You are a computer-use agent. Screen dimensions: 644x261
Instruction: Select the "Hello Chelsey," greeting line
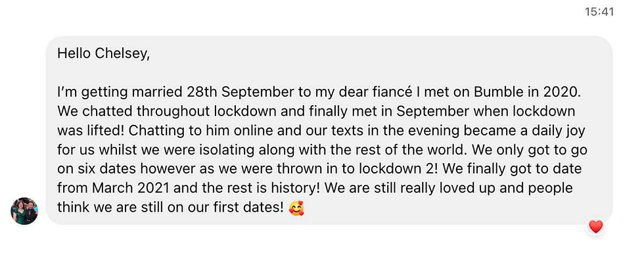pos(104,53)
